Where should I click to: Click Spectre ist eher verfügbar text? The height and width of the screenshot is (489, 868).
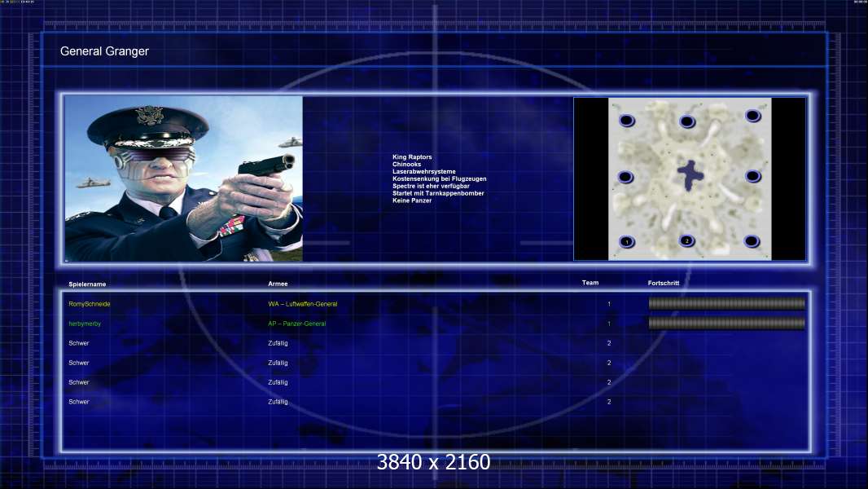[431, 186]
